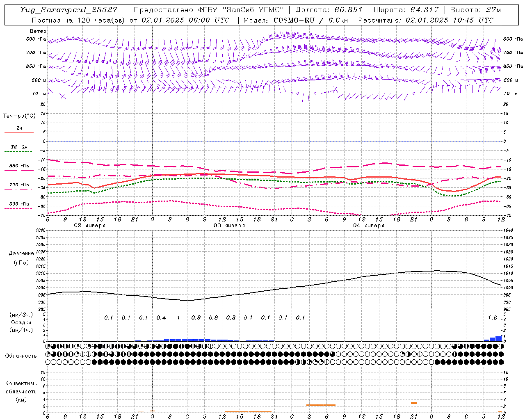
Task: Click the 02 января date label
Action: [x=89, y=226]
